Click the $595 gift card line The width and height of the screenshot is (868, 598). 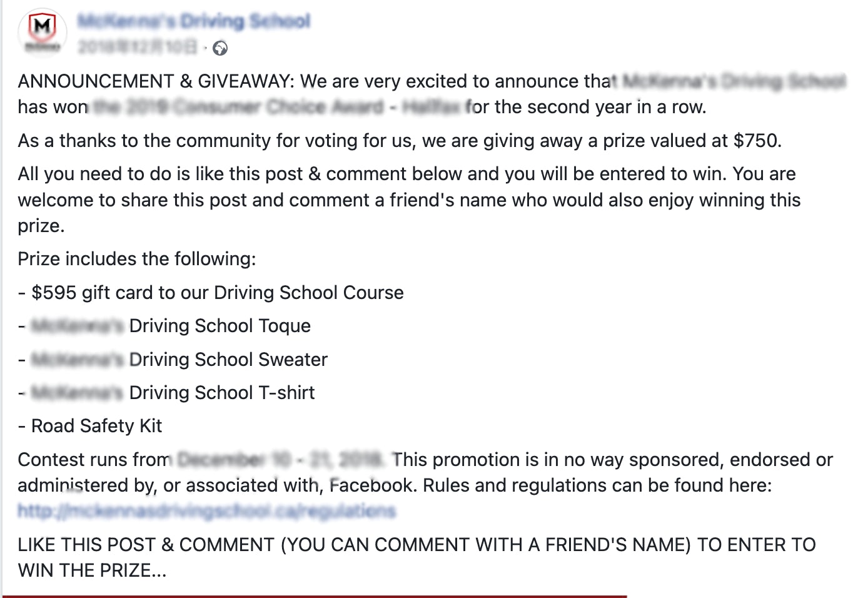click(217, 293)
